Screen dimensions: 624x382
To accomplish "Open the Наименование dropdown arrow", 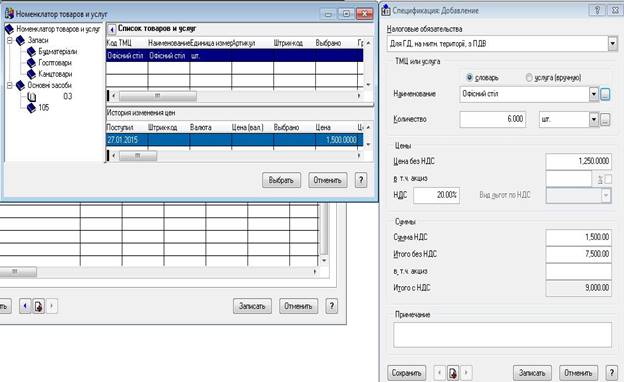I will pos(594,94).
